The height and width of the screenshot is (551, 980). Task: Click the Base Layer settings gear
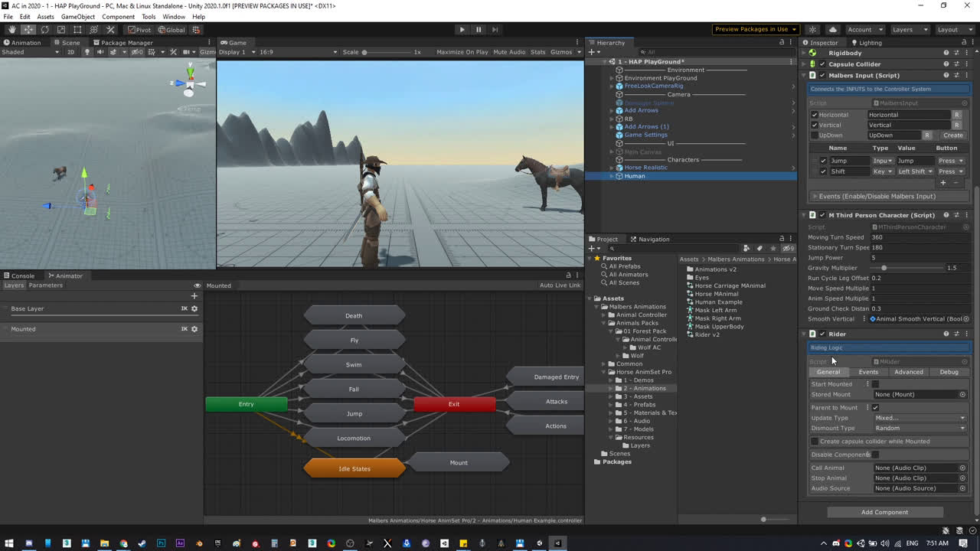(x=194, y=308)
